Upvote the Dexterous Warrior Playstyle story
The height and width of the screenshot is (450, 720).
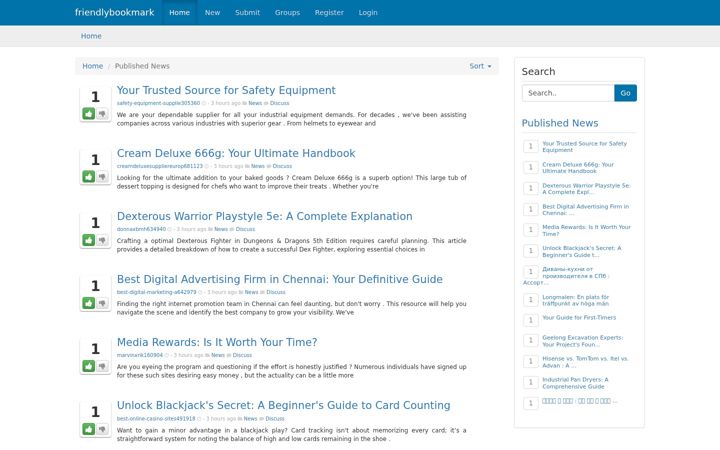click(x=89, y=240)
